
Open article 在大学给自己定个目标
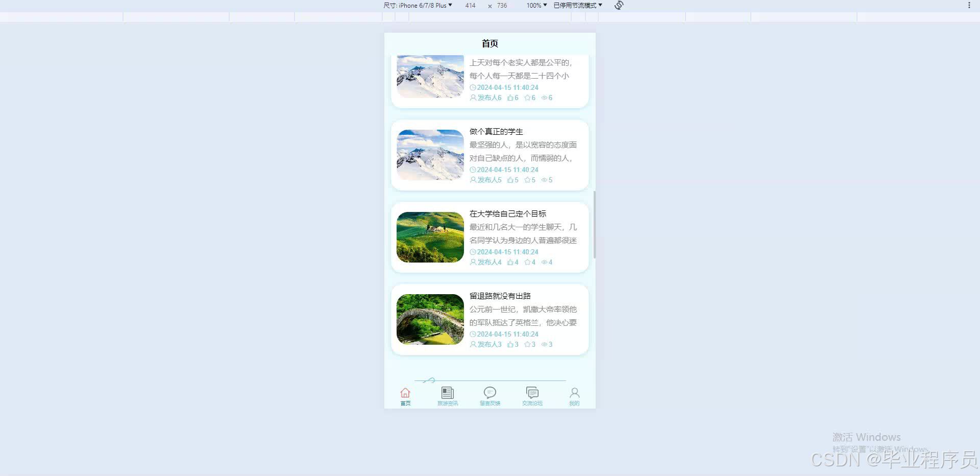point(508,214)
